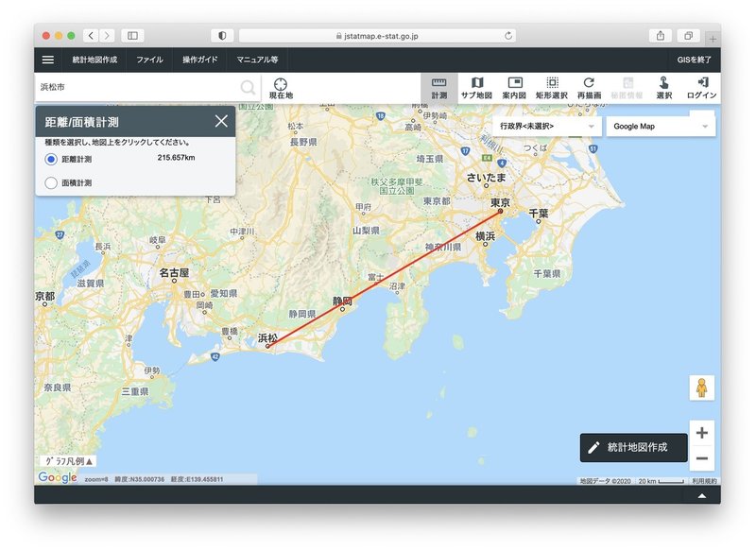Click the 静岡 city label on map
This screenshot has height=551, width=756.
pos(342,301)
